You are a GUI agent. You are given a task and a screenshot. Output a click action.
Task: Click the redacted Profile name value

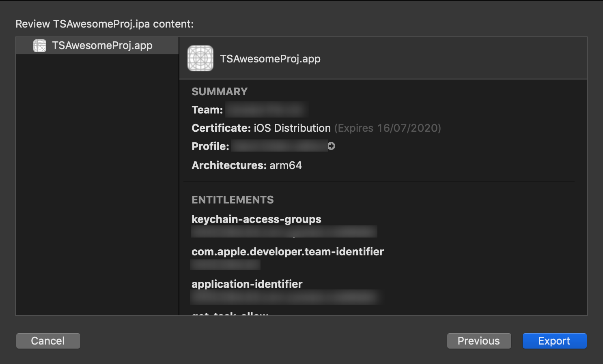(279, 146)
